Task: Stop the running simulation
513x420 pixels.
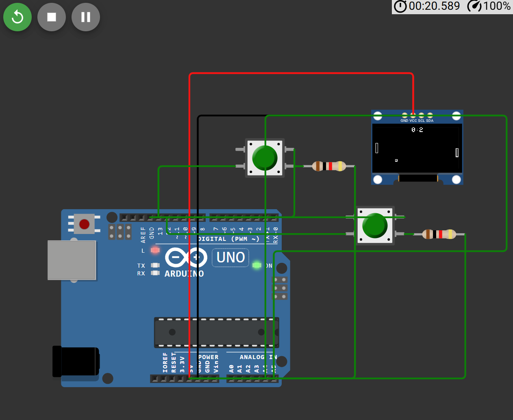Action: (52, 17)
